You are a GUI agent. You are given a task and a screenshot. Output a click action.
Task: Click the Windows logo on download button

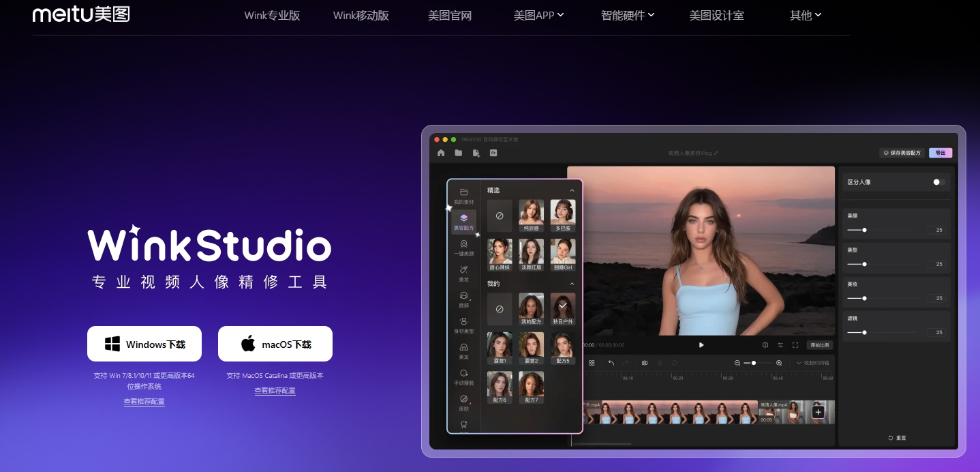[x=112, y=344]
